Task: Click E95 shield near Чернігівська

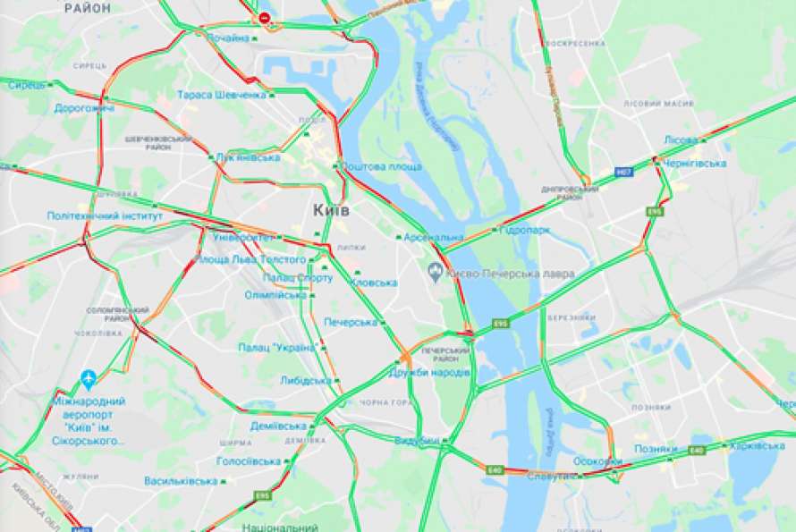Action: 655,211
